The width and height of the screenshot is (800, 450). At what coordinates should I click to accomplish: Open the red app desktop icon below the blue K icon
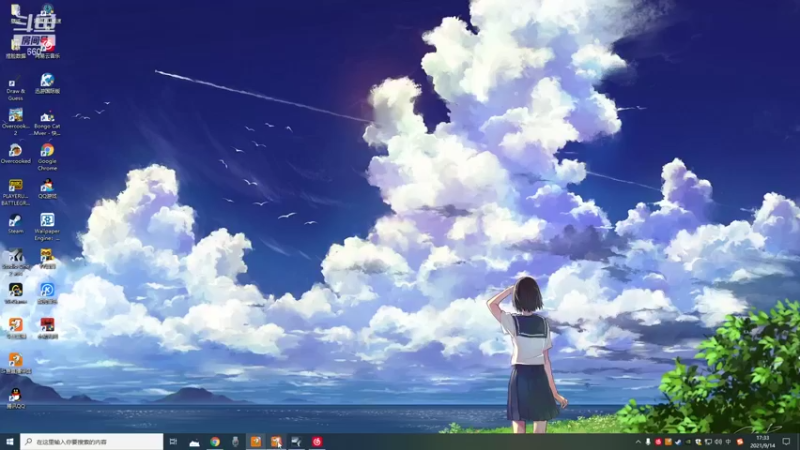click(47, 329)
